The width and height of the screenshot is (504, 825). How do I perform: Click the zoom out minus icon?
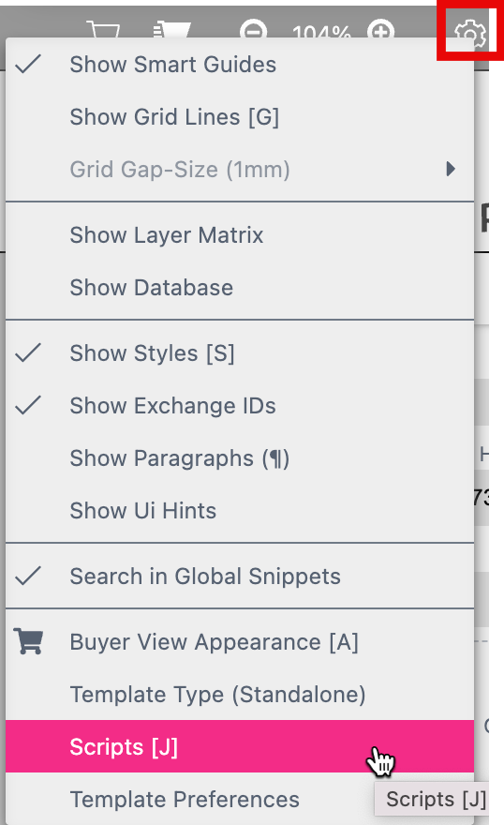(x=253, y=31)
